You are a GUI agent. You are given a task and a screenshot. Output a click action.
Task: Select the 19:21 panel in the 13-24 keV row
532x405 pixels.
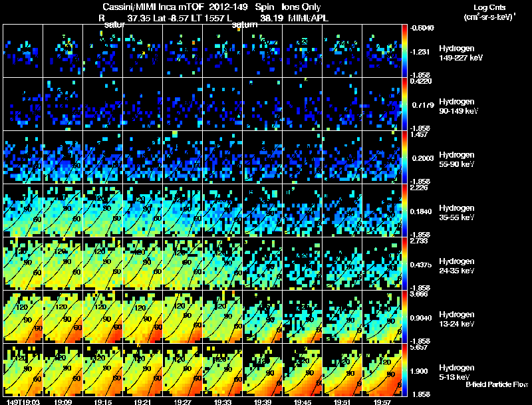pyautogui.click(x=143, y=317)
